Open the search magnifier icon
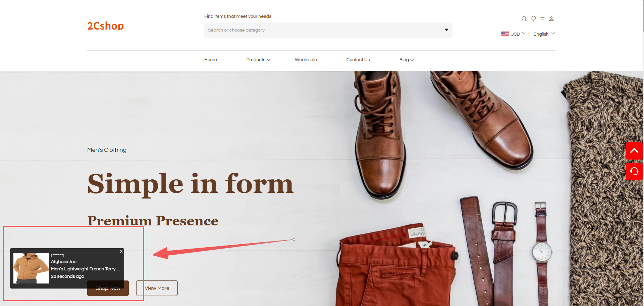This screenshot has width=644, height=306. (x=524, y=19)
